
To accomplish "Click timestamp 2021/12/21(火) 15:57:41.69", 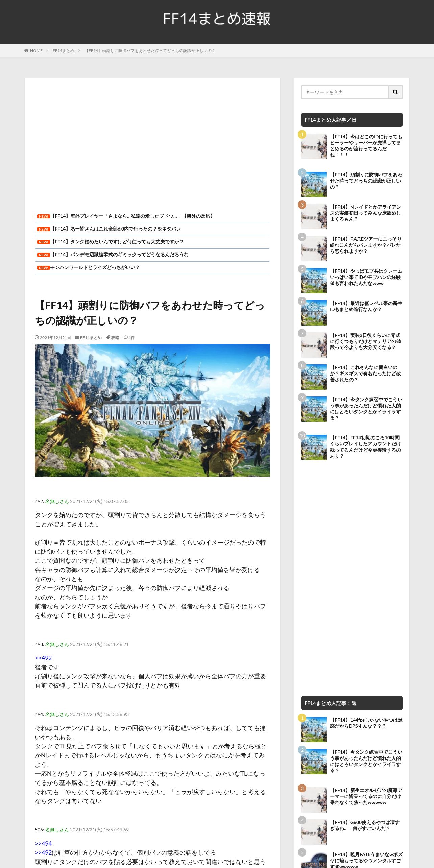I will [x=99, y=830].
